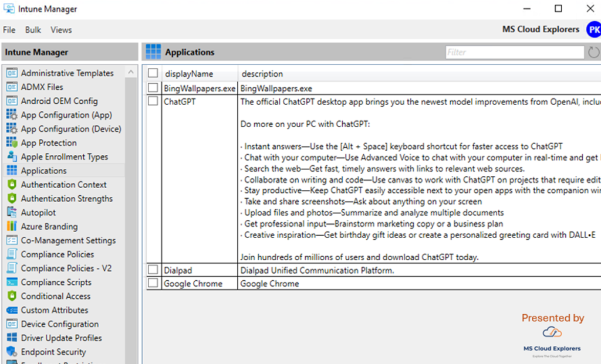Click the Authentication Strengths shield icon
The width and height of the screenshot is (601, 364).
coord(12,198)
